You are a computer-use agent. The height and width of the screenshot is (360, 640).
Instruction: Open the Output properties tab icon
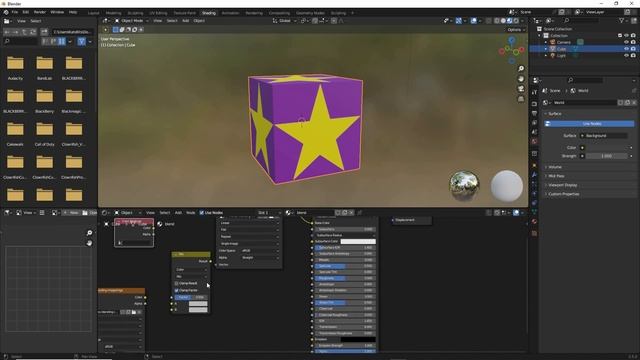coord(534,113)
